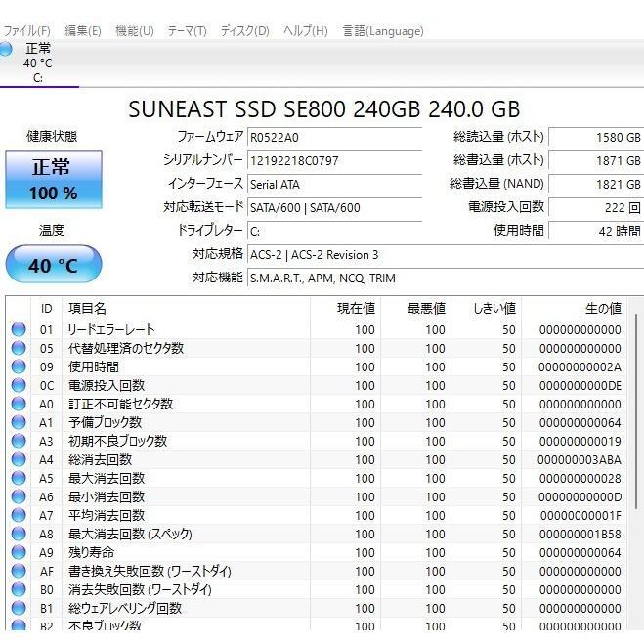
Task: Select raw value 000000000019 of 初期不良ブロック数
Action: (x=580, y=441)
